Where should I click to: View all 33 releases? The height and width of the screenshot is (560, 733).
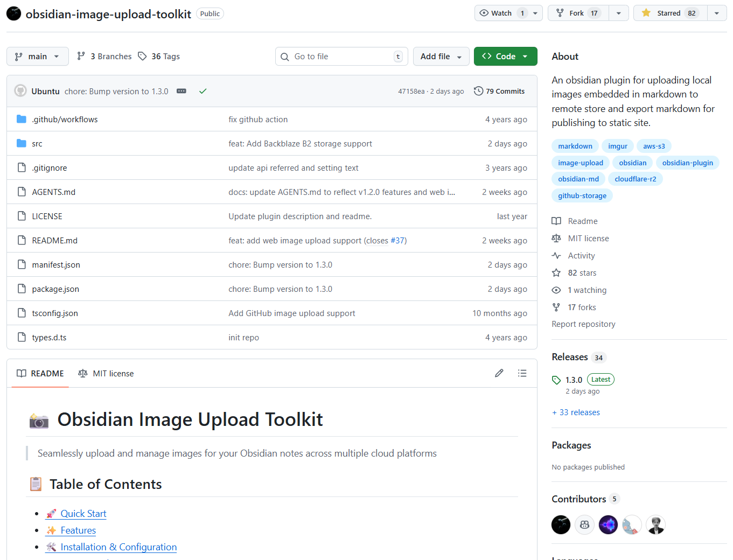[x=576, y=412]
